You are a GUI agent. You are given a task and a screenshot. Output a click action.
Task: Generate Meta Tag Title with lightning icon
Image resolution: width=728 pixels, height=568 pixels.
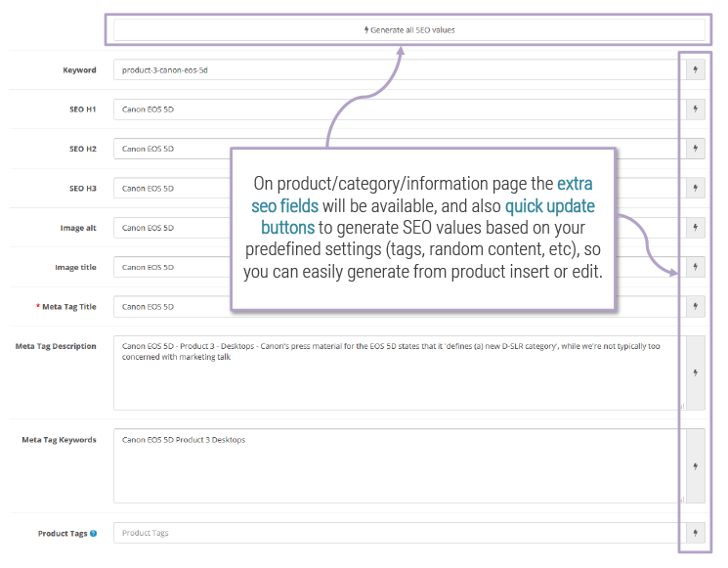tap(695, 306)
